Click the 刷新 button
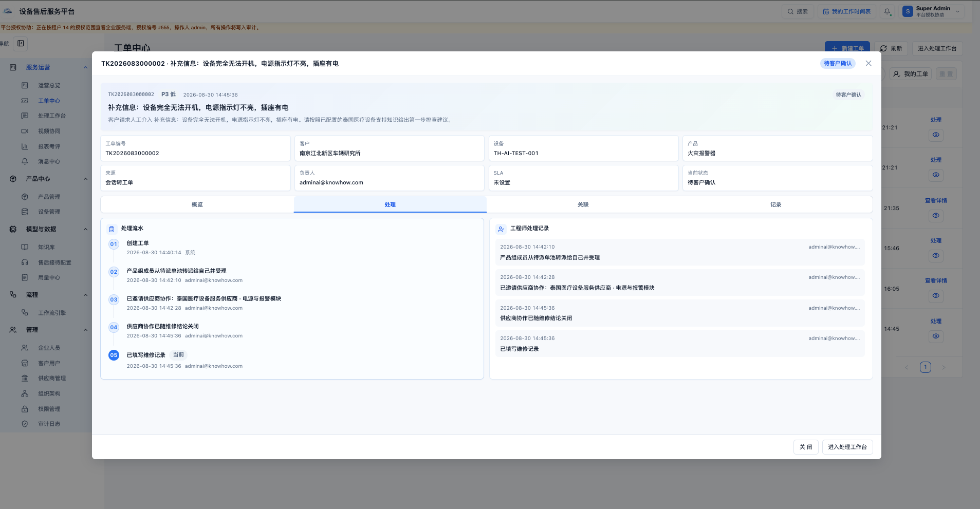The width and height of the screenshot is (980, 509). point(891,48)
